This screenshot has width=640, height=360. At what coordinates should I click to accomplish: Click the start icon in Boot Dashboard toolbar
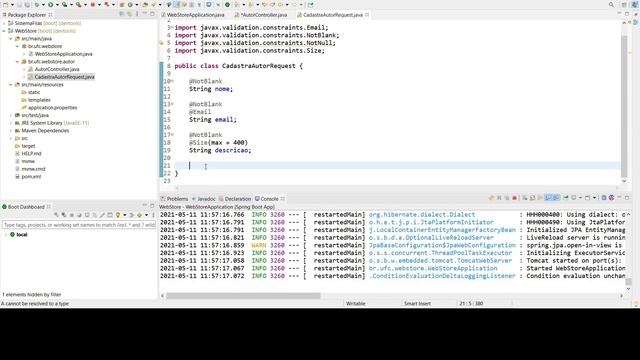[x=56, y=215]
